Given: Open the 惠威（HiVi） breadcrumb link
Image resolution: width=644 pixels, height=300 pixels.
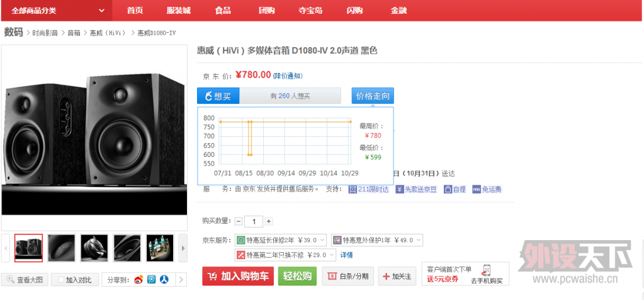Looking at the screenshot, I should [108, 33].
